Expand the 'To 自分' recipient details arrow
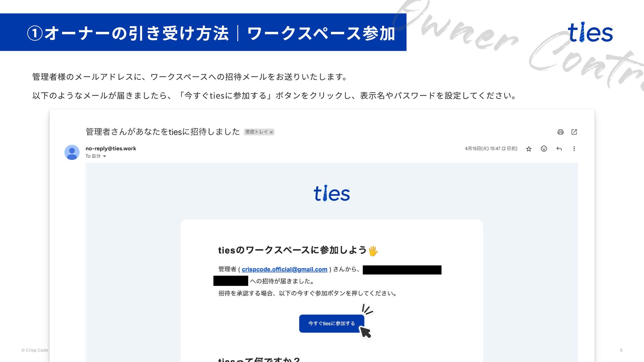 (104, 157)
